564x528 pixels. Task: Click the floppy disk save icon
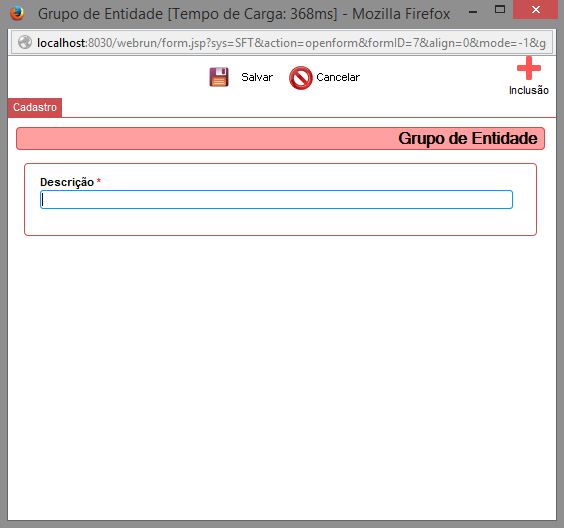[219, 77]
